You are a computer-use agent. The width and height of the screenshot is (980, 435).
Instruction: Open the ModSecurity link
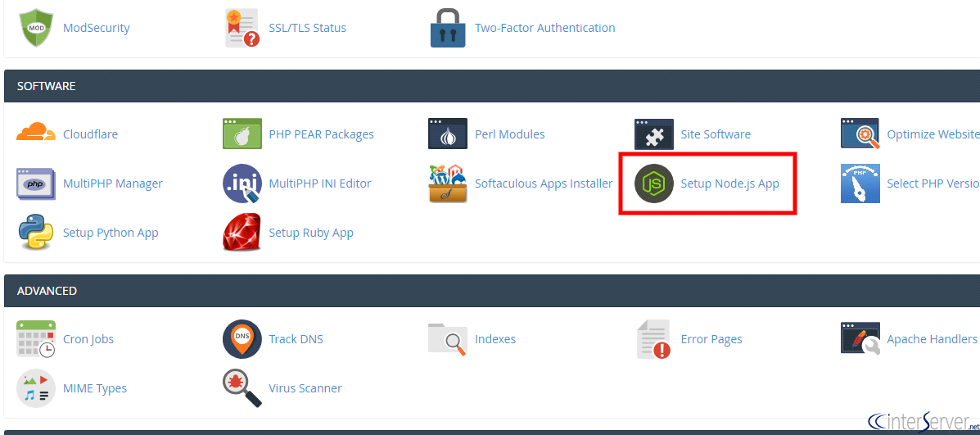(97, 28)
